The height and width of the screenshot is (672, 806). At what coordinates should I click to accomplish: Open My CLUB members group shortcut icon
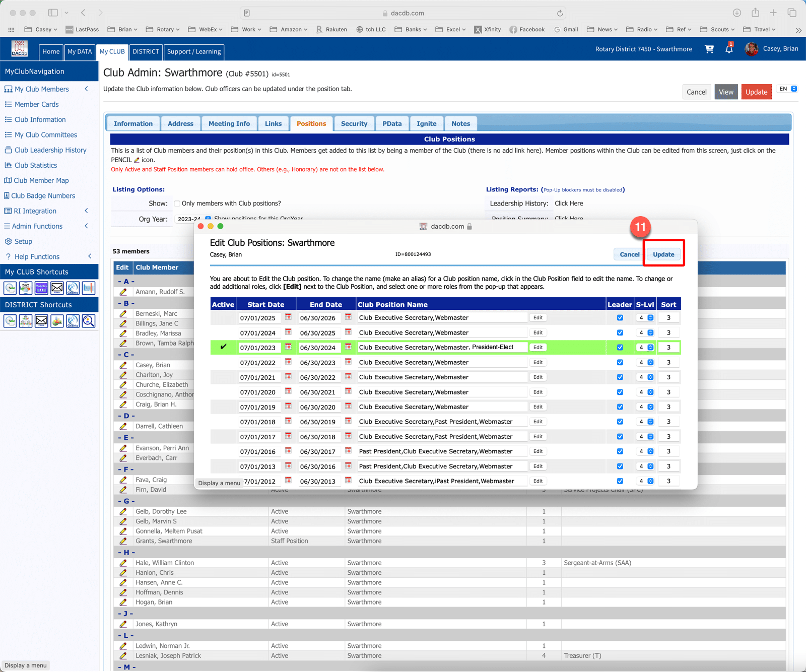[26, 288]
